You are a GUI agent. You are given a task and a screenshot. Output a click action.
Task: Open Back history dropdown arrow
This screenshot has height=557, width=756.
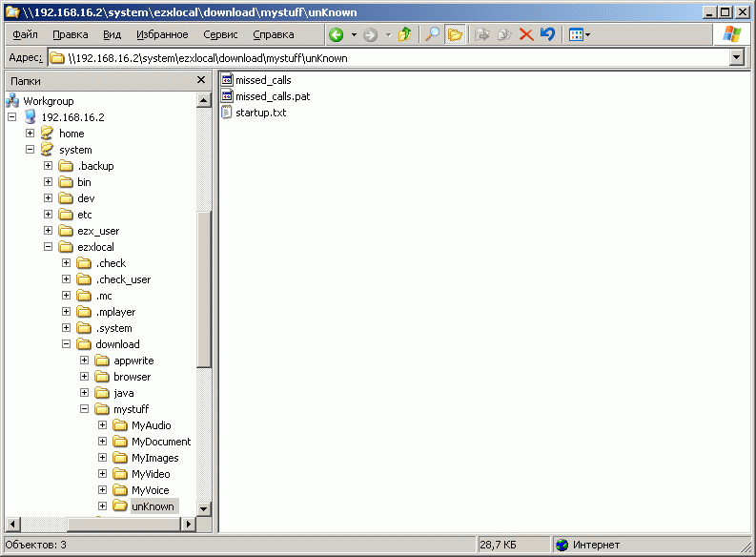point(354,34)
